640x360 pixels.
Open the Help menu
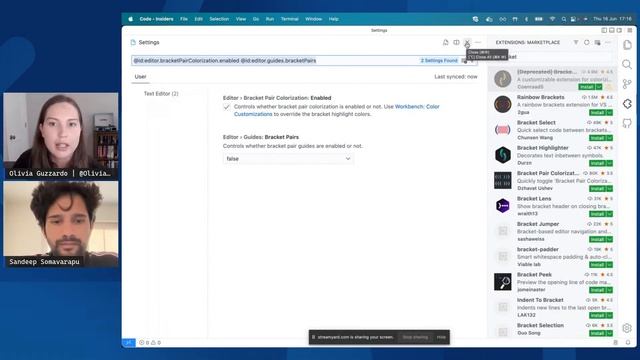[333, 19]
